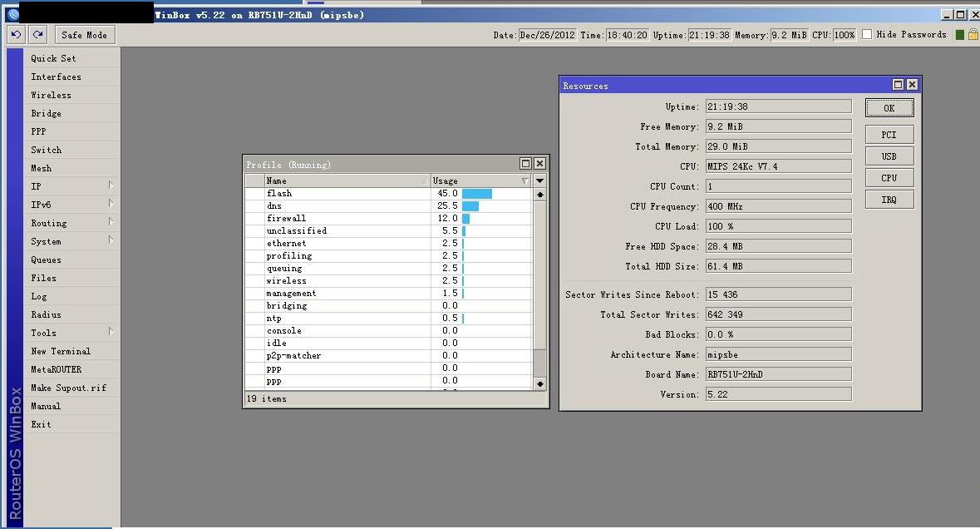Maximize the Resources window

(898, 84)
